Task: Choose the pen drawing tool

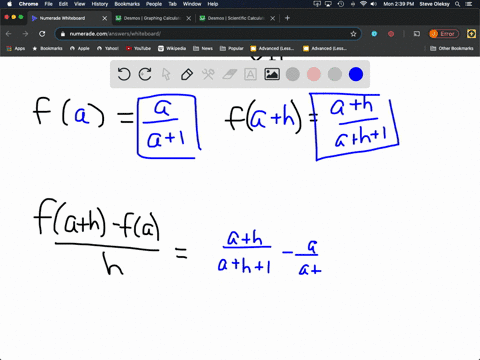Action: pos(187,74)
